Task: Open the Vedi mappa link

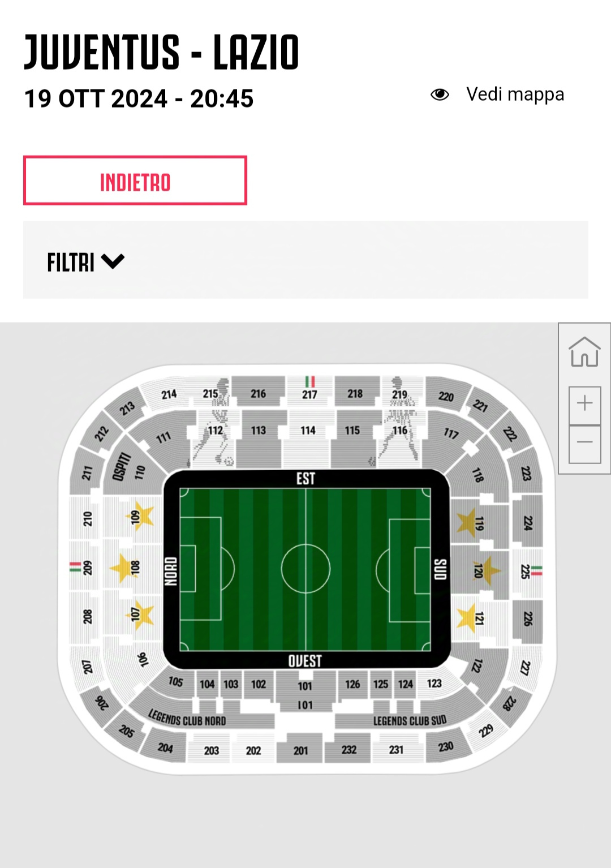Action: (x=515, y=94)
